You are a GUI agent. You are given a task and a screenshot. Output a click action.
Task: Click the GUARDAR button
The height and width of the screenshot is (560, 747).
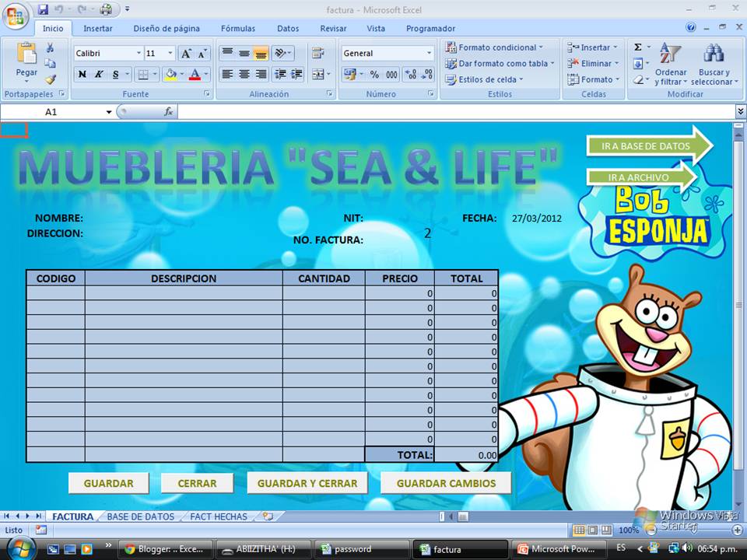(109, 483)
